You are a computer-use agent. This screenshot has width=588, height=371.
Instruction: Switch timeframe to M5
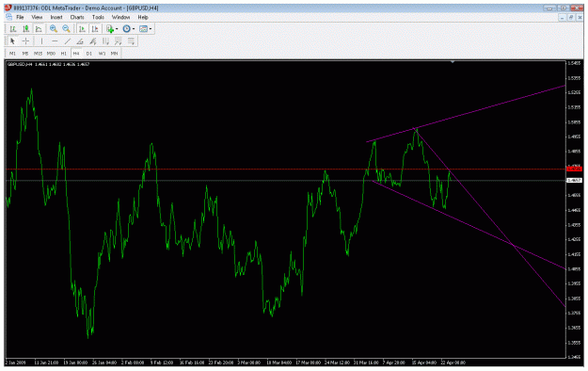pos(25,54)
